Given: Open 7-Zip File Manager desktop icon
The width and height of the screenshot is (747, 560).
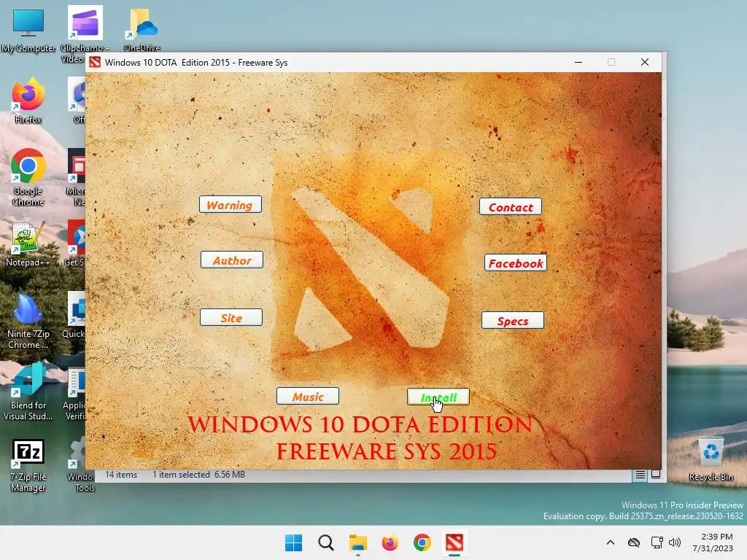Looking at the screenshot, I should point(28,465).
